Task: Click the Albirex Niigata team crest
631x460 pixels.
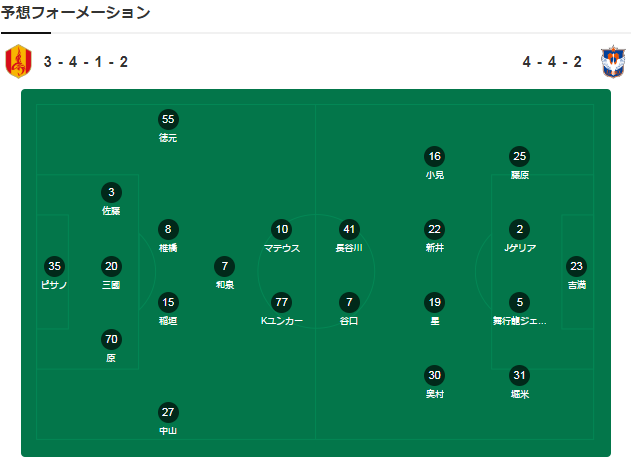Action: click(613, 61)
